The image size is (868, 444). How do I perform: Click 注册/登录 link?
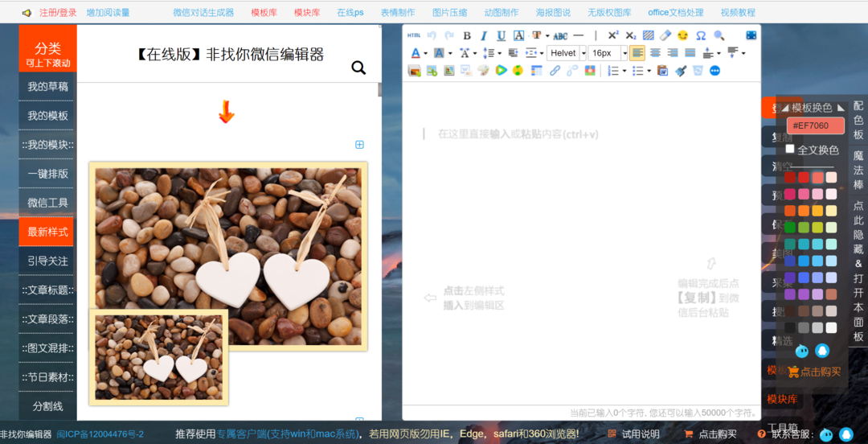point(58,12)
